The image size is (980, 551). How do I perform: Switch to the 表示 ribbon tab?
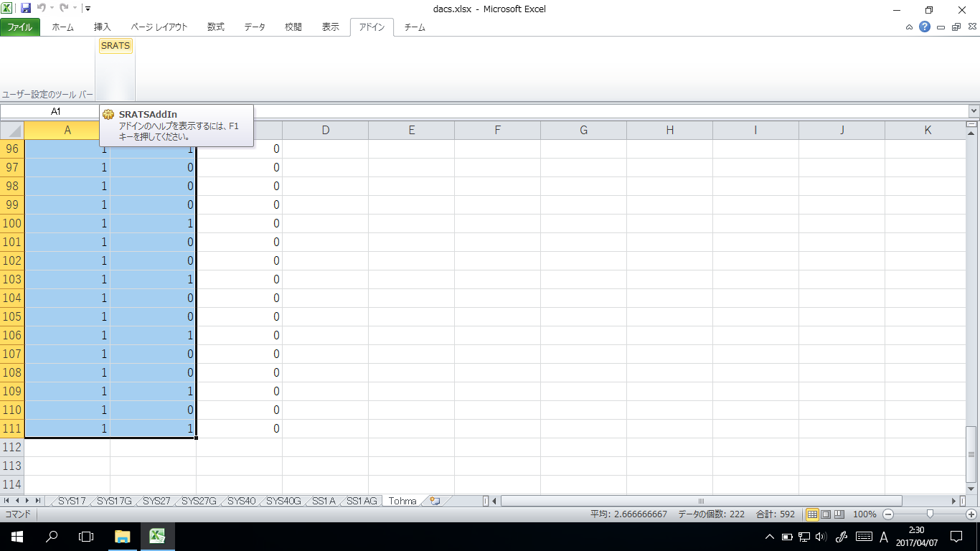331,27
